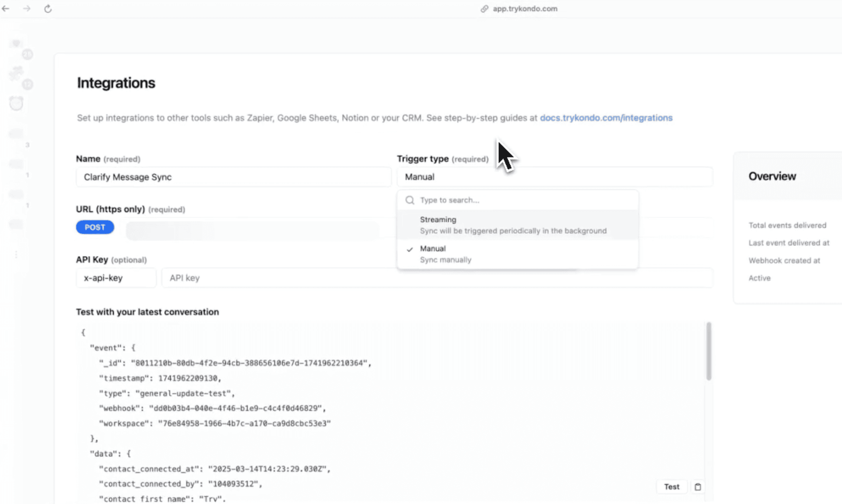Open the alarm clock reminders sidebar icon

16,104
